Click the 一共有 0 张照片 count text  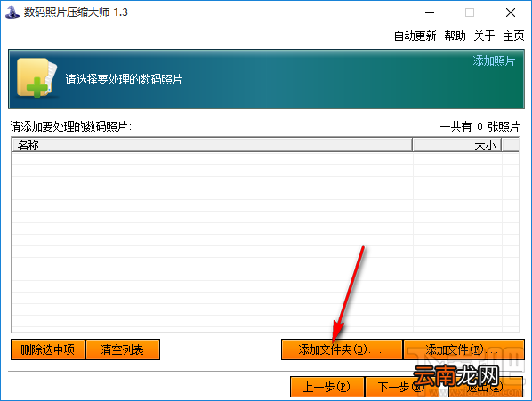[x=480, y=126]
